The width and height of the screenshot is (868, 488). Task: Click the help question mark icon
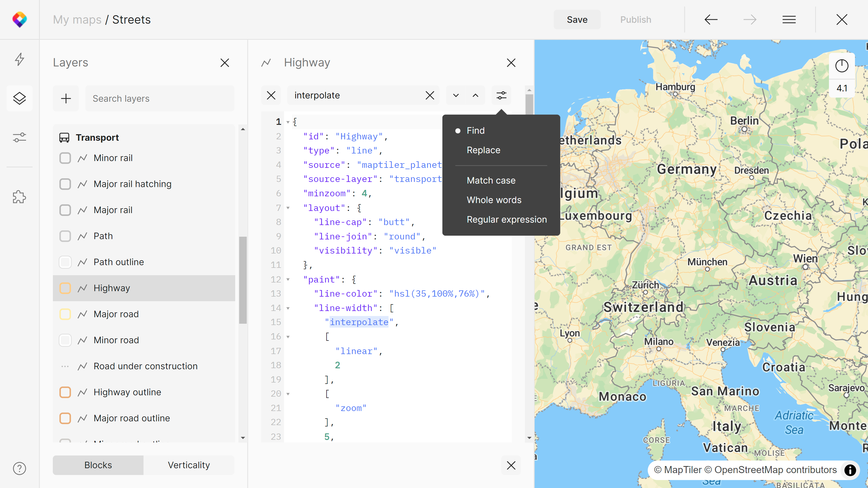click(20, 468)
